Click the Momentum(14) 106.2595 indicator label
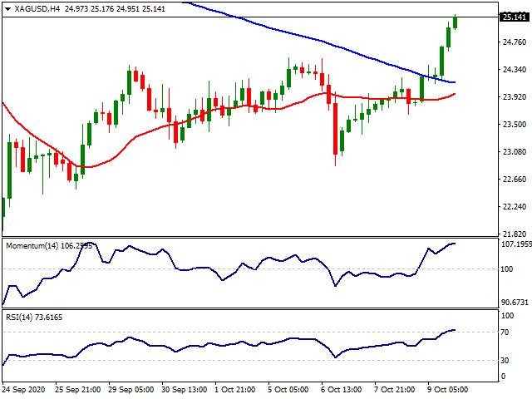532x399 pixels. (x=49, y=246)
